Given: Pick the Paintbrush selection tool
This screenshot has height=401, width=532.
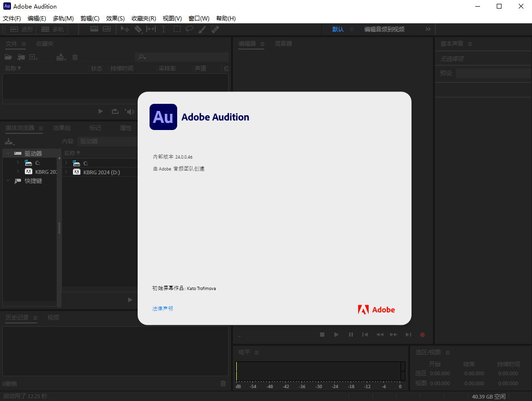Looking at the screenshot, I should [202, 29].
